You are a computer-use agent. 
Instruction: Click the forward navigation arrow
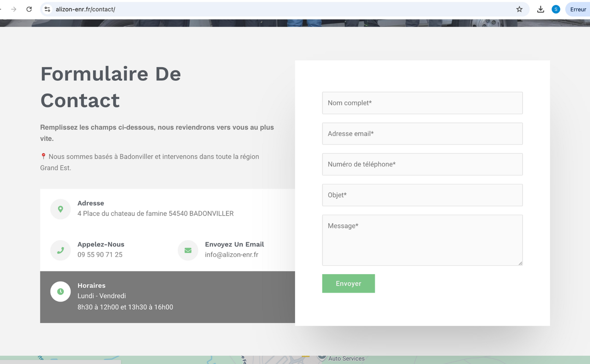(x=14, y=9)
